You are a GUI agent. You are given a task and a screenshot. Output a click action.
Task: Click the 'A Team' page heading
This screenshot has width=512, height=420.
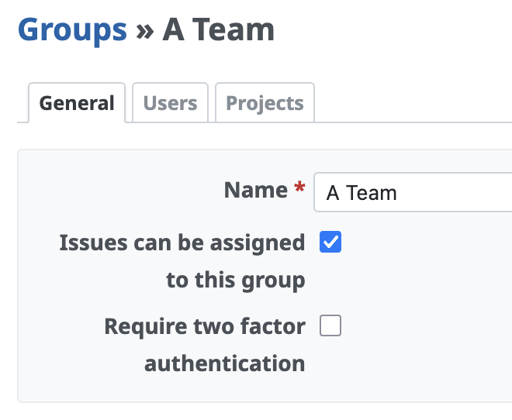pos(218,30)
